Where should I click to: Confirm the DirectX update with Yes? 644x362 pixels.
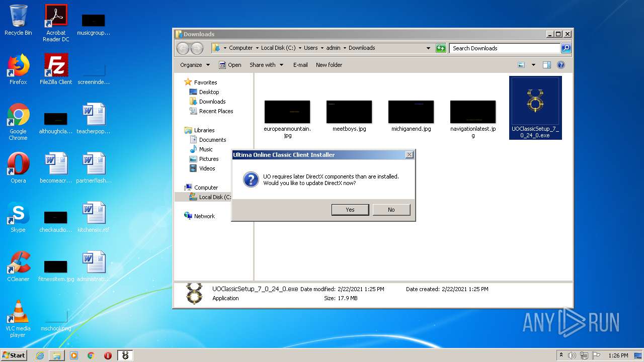350,210
